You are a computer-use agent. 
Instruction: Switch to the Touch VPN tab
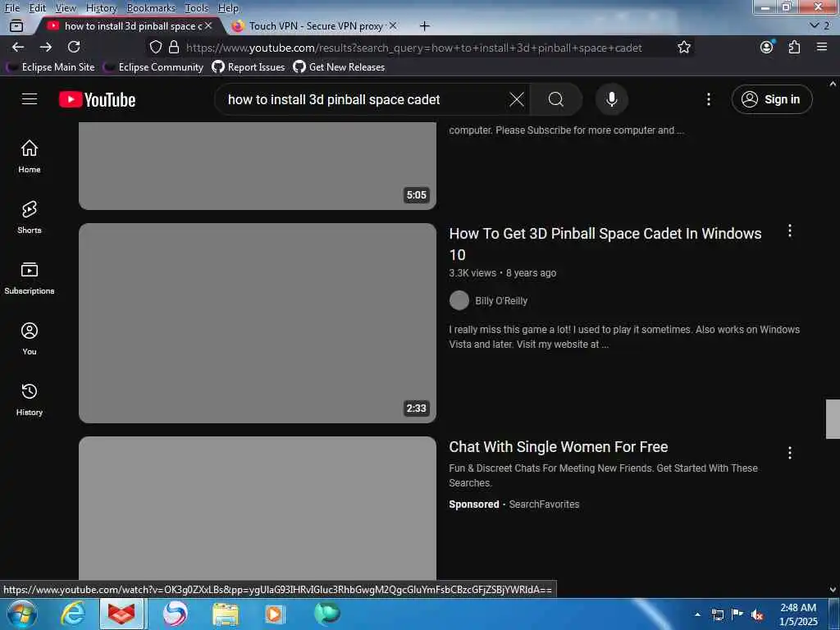tap(315, 25)
